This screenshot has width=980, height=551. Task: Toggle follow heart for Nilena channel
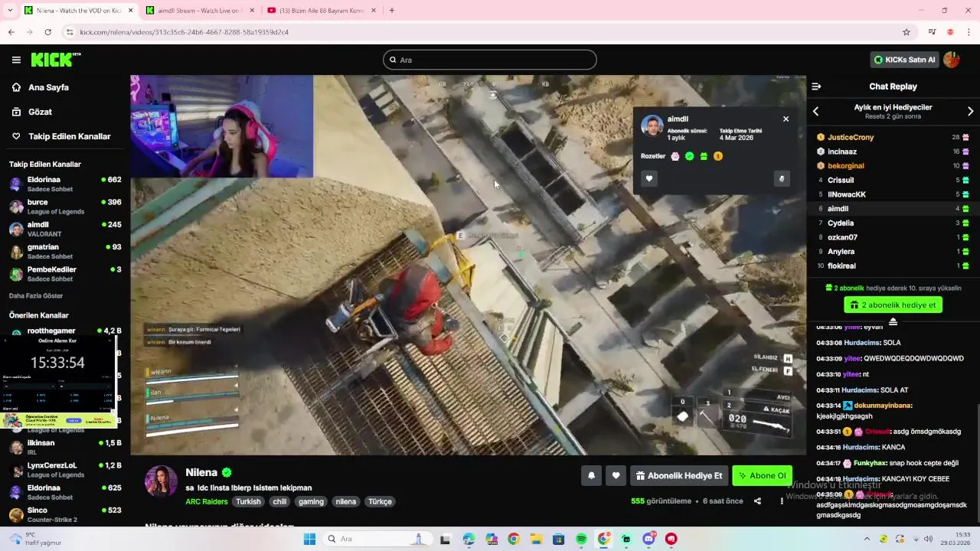pos(616,475)
